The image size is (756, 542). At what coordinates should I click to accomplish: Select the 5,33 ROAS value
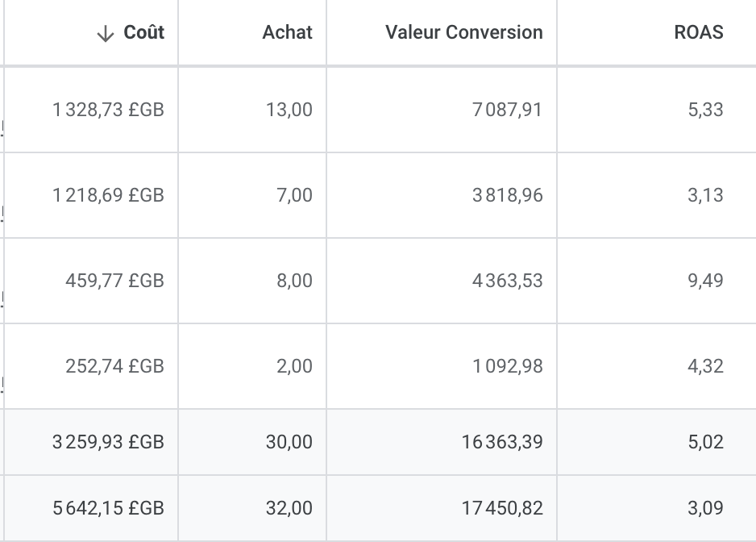(705, 110)
